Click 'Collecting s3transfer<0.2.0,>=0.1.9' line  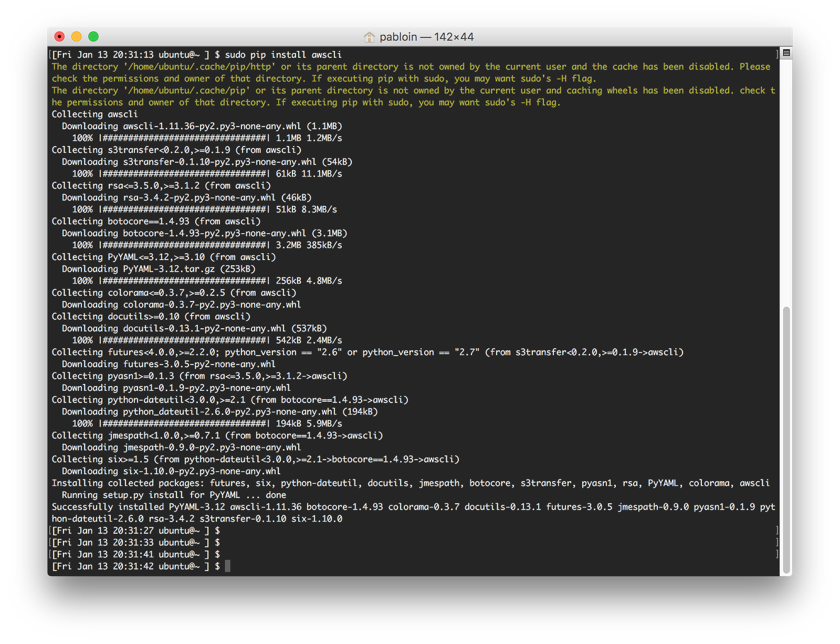176,150
